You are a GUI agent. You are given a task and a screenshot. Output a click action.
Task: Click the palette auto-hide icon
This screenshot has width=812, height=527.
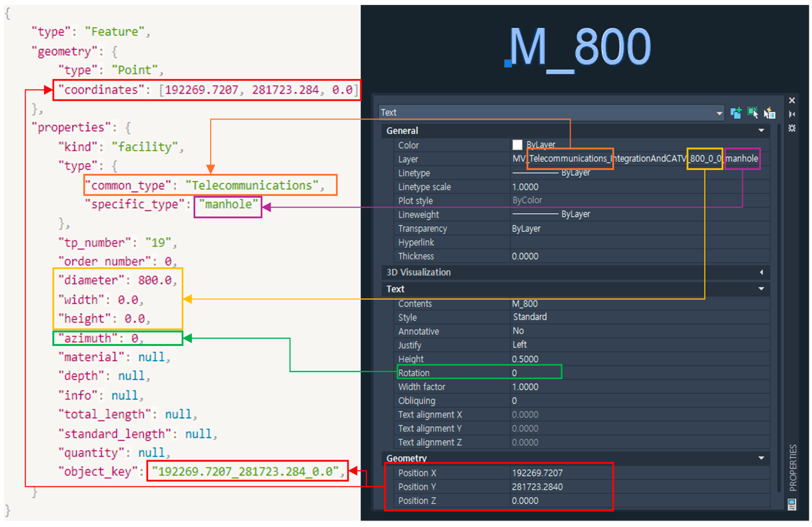792,114
